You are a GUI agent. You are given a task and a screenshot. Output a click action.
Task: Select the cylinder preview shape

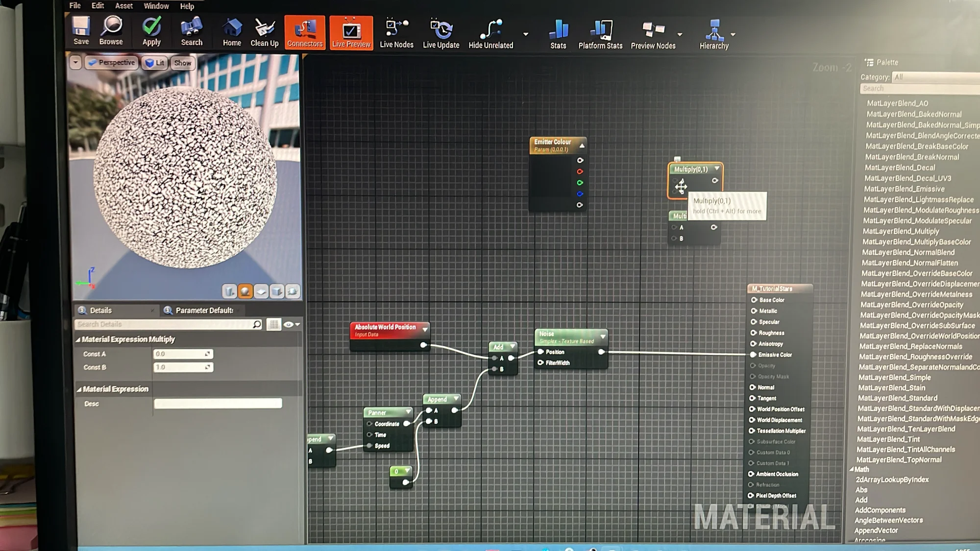tap(229, 291)
